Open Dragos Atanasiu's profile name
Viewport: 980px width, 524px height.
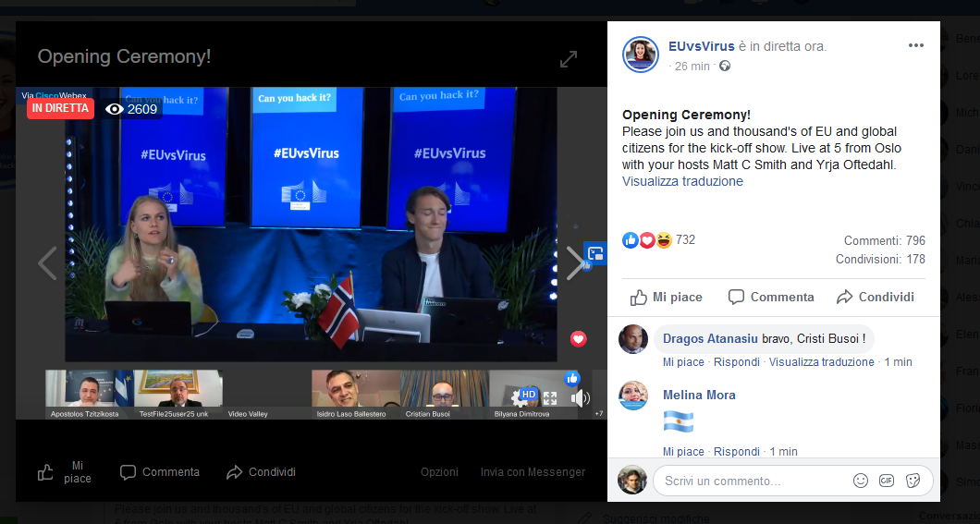click(710, 339)
